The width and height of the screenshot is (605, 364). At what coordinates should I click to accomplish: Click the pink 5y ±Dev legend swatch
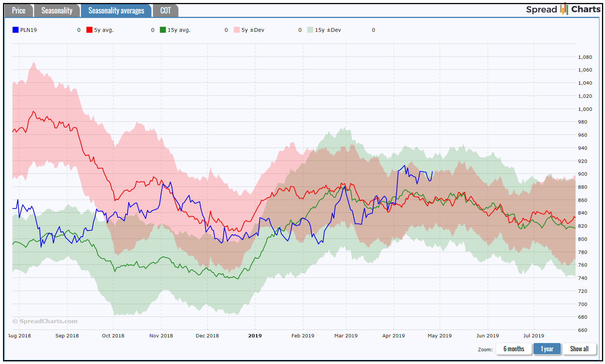pos(237,30)
